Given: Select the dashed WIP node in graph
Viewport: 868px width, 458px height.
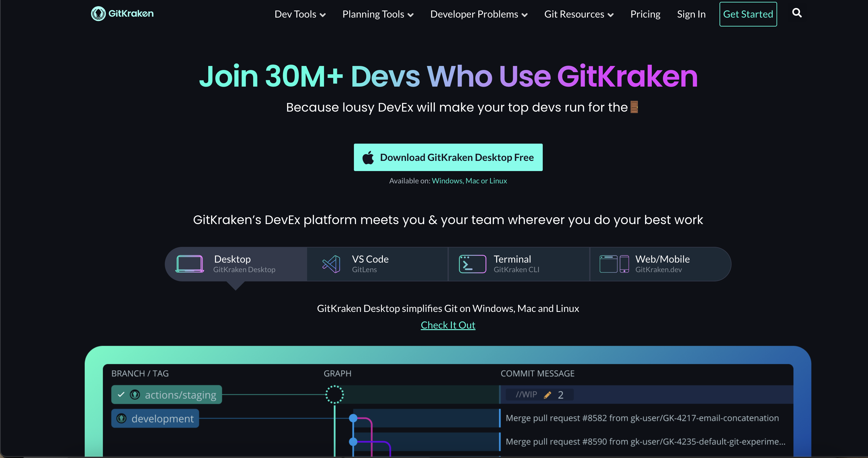Looking at the screenshot, I should (334, 394).
